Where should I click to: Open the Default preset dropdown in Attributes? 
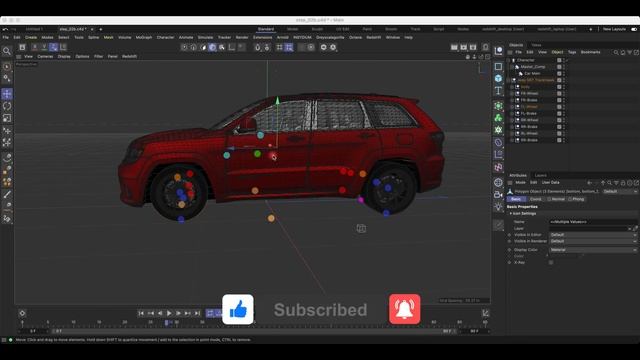coord(620,191)
